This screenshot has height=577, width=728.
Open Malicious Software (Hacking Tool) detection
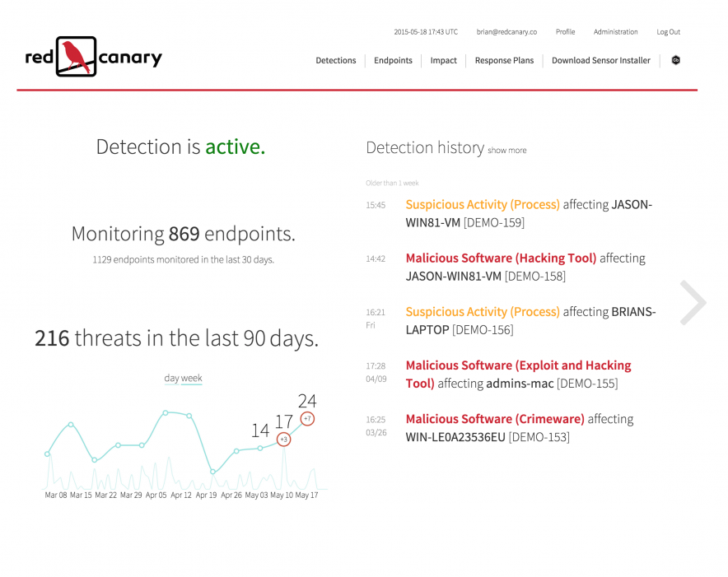point(501,258)
